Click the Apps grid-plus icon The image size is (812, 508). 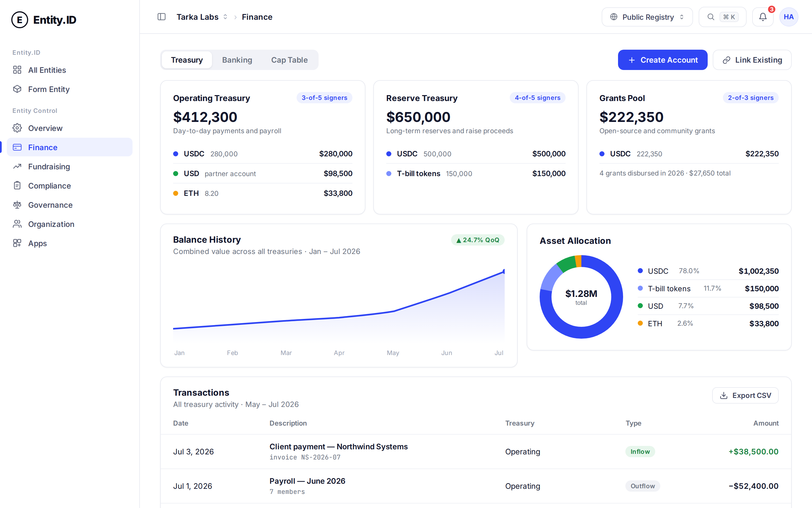click(17, 243)
